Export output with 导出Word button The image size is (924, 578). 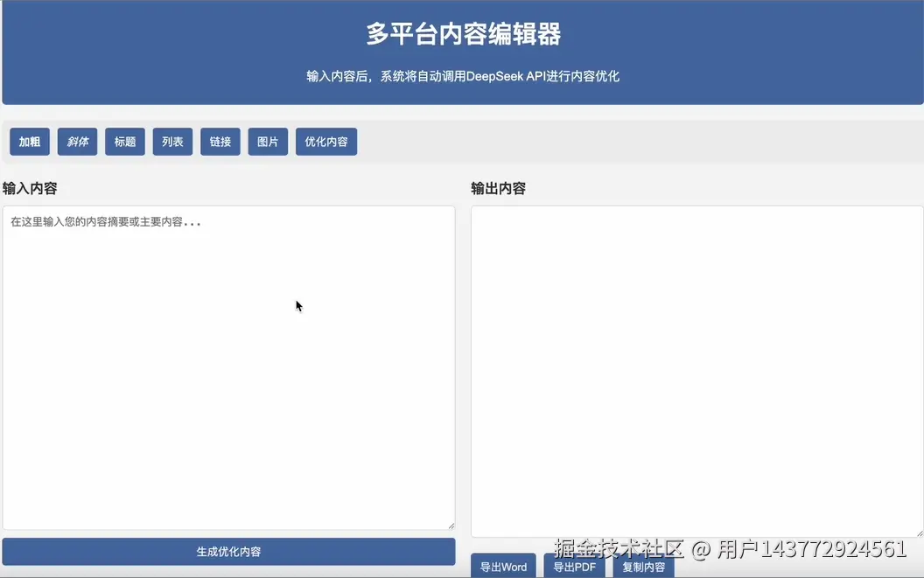point(503,567)
